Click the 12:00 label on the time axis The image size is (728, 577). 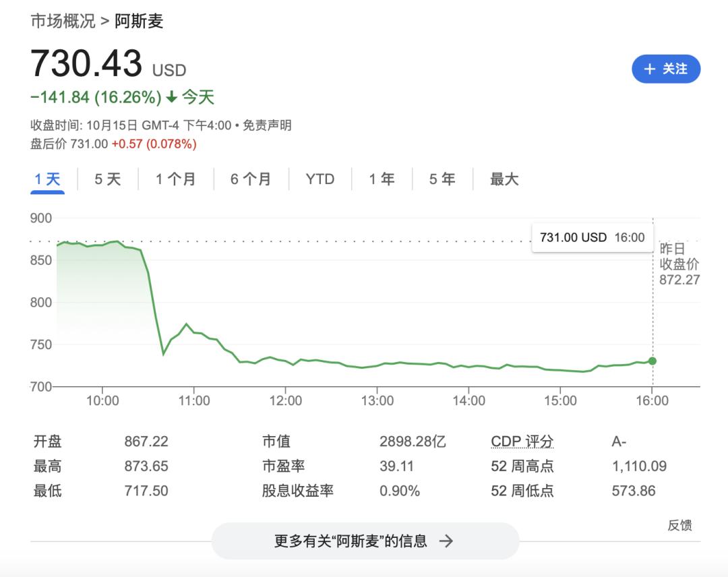coord(286,400)
